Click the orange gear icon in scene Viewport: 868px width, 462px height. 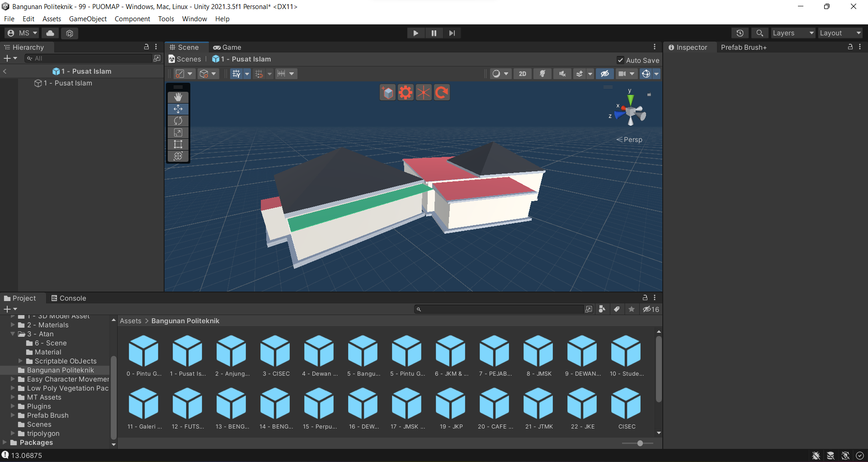pos(406,93)
